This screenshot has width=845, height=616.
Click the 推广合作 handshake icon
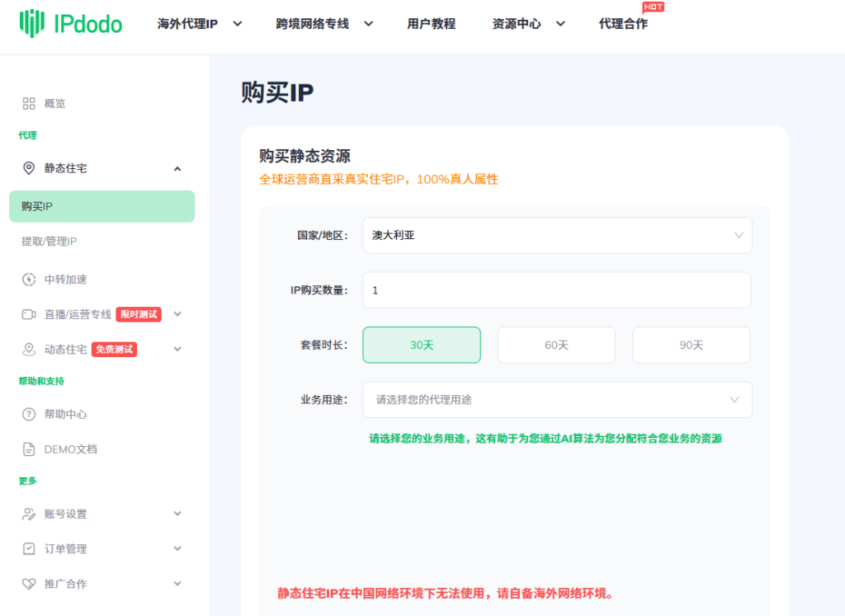(29, 584)
